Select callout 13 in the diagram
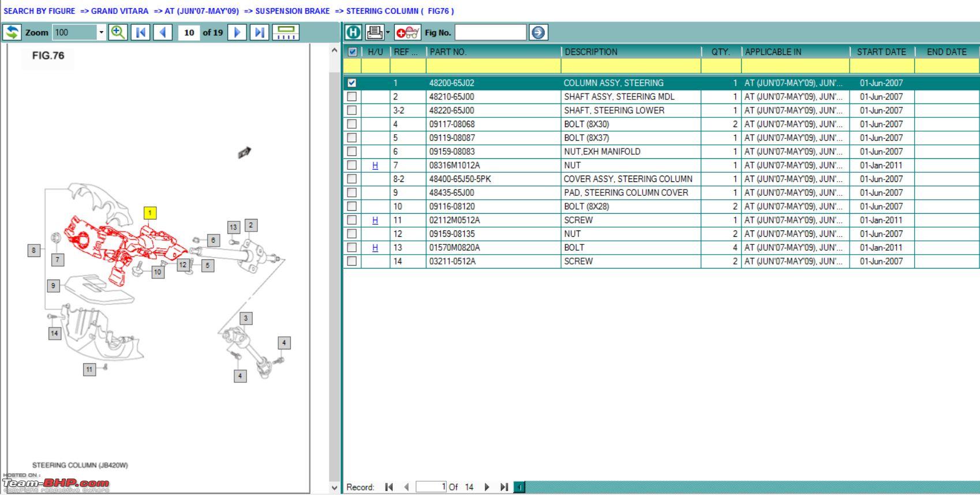Screen dimensions: 980x495 click(x=233, y=227)
